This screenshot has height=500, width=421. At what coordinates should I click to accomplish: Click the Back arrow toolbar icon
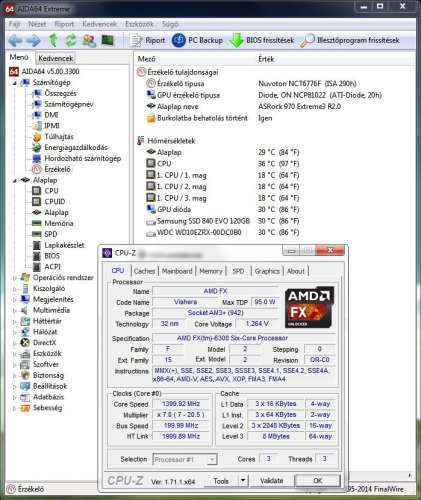click(15, 40)
